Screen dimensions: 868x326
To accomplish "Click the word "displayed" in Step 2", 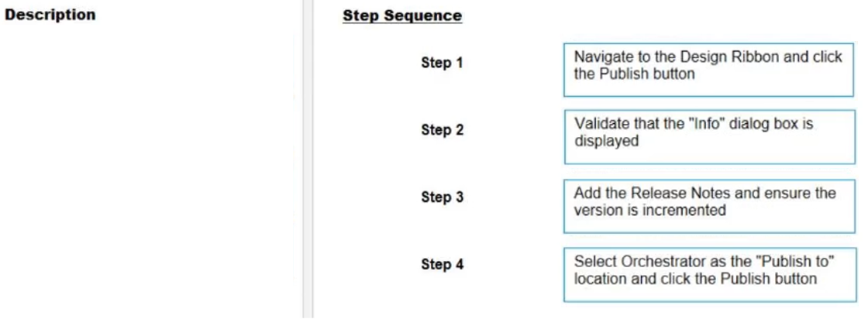I will click(x=606, y=142).
